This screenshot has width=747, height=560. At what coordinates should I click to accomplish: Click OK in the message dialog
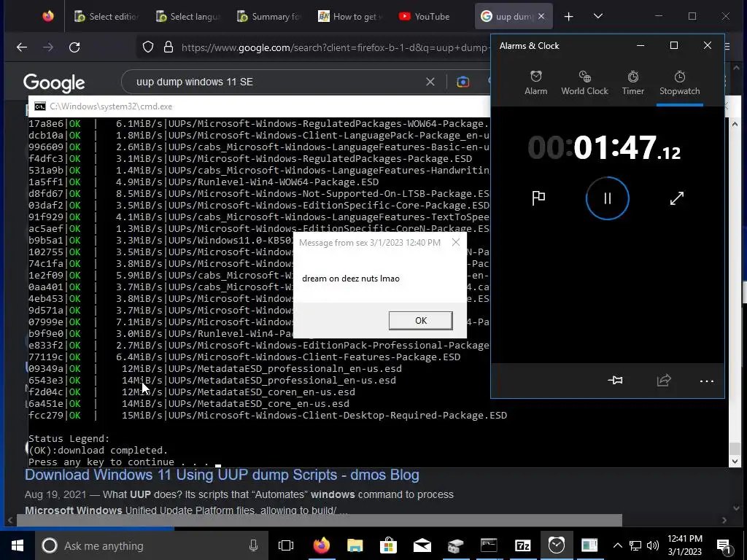(421, 321)
